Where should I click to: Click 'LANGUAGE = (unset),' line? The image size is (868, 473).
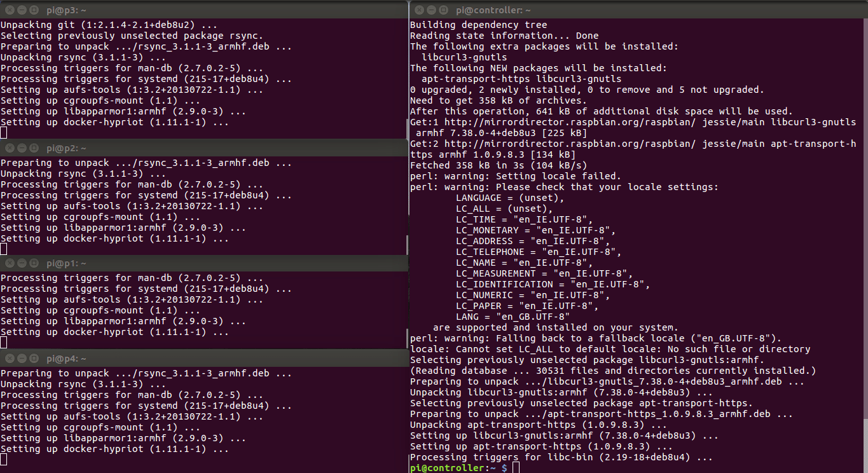510,198
